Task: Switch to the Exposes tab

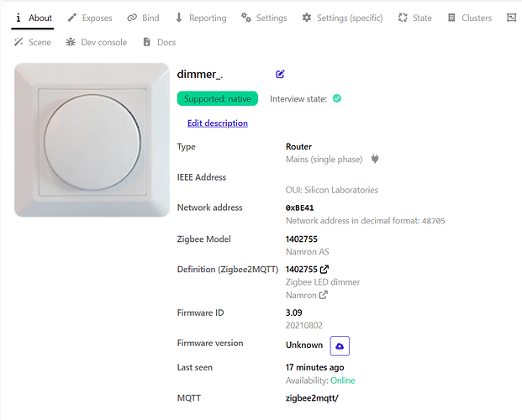Action: tap(90, 18)
